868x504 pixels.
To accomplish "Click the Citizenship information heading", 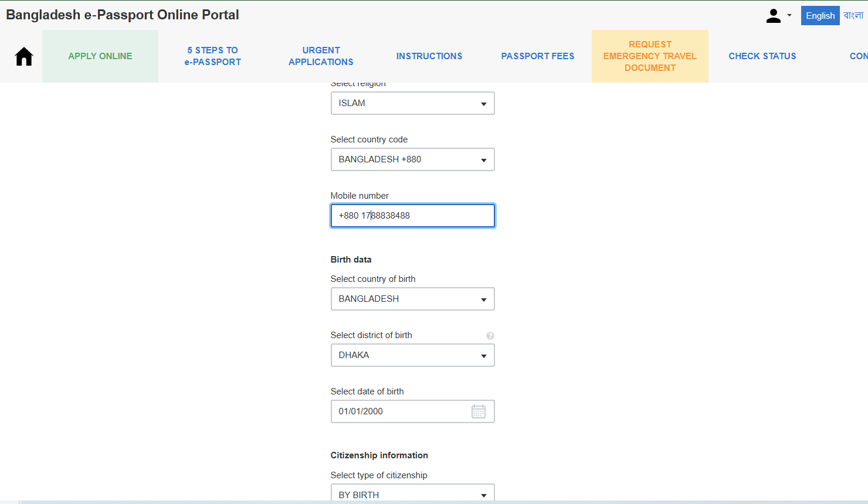I will click(x=379, y=455).
